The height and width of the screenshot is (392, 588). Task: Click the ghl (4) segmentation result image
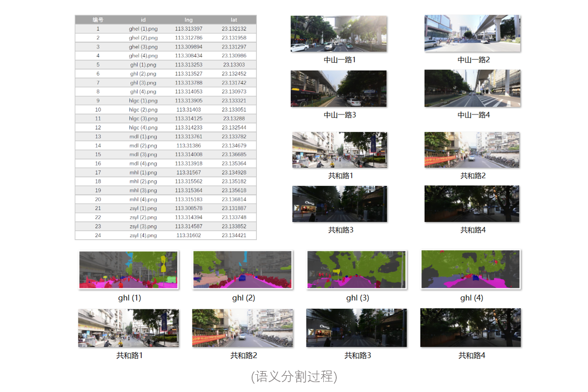click(x=471, y=270)
